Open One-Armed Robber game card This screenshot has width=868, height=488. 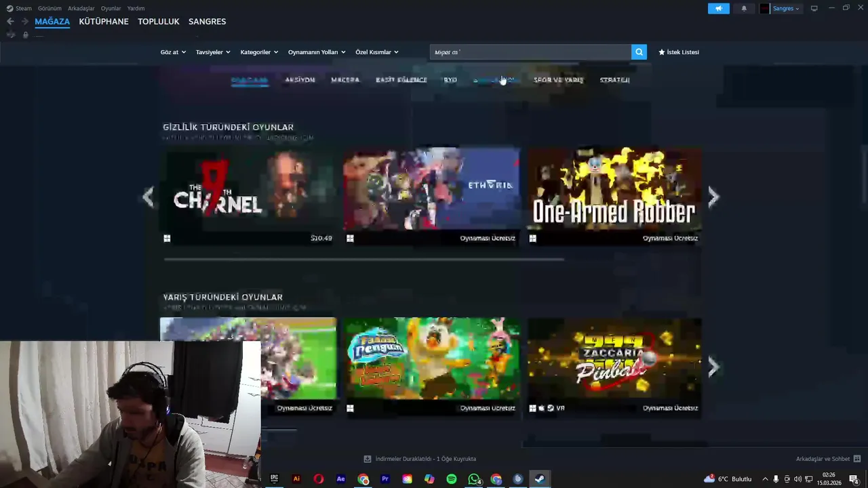pyautogui.click(x=614, y=197)
